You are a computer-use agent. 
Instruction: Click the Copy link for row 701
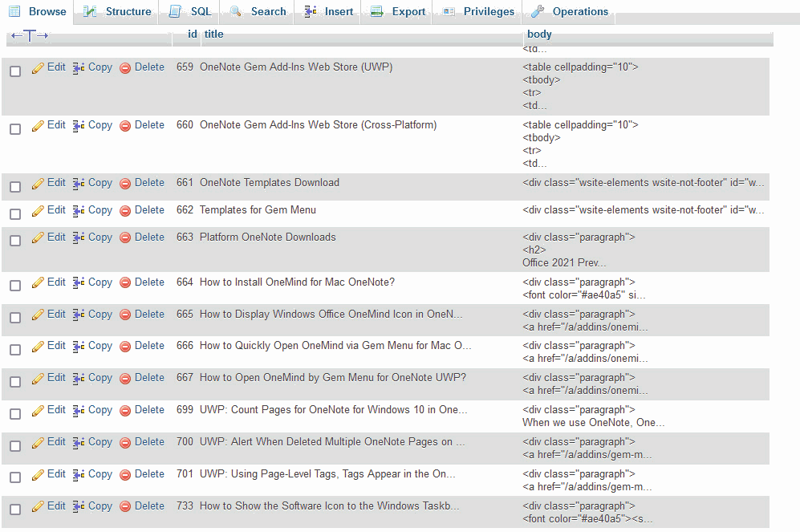coord(100,474)
